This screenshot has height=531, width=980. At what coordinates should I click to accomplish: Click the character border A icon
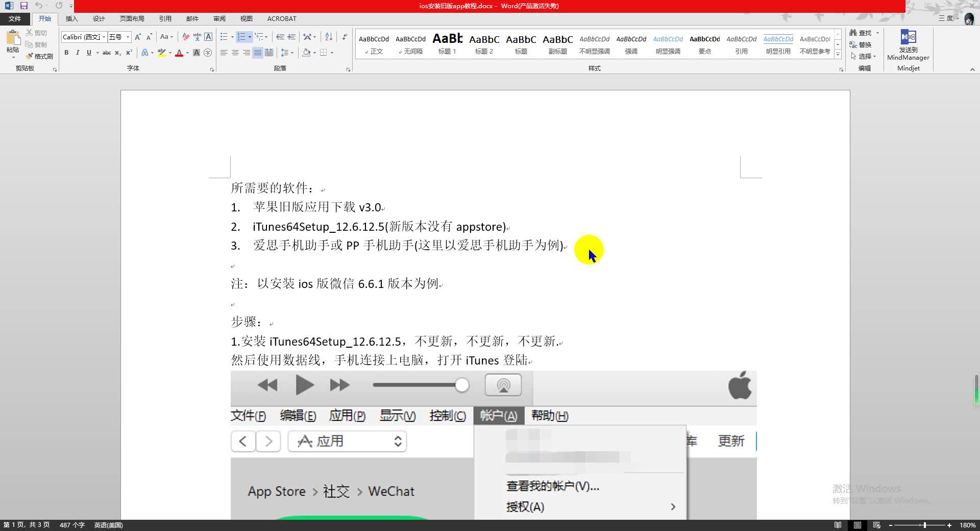(208, 37)
